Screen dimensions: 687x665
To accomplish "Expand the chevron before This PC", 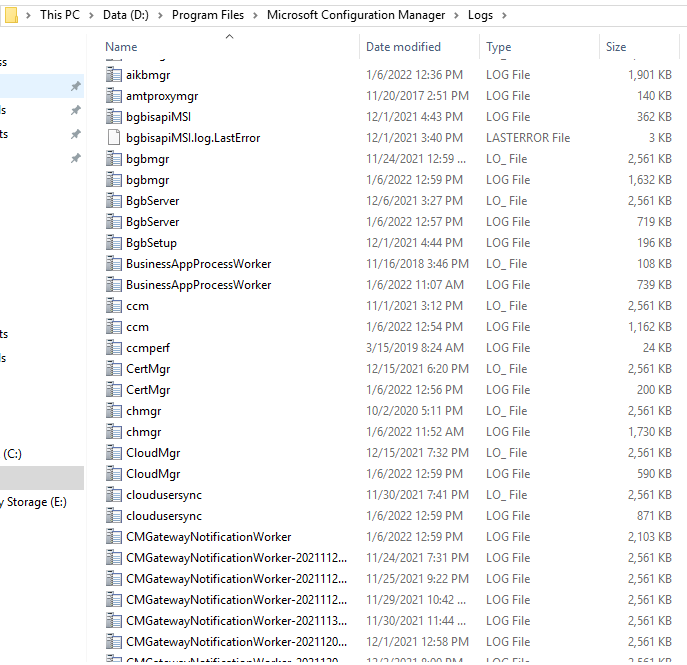I will 28,15.
